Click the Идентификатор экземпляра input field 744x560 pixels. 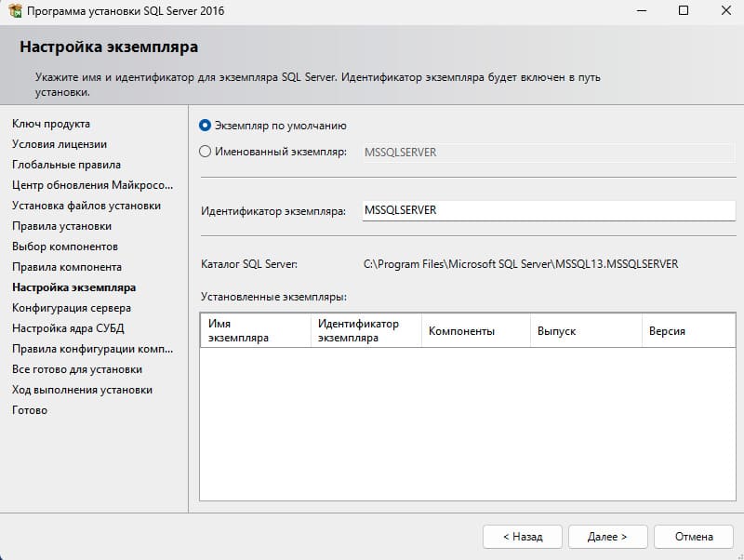pos(549,210)
